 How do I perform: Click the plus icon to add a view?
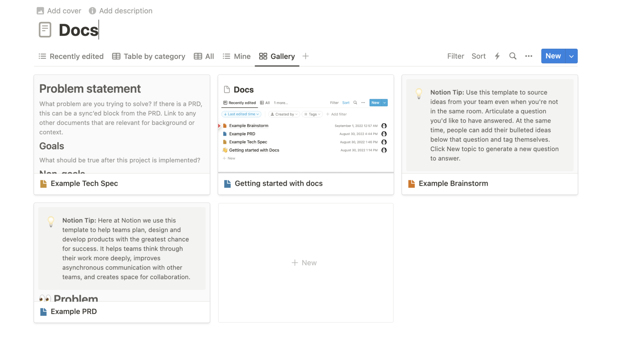click(305, 56)
